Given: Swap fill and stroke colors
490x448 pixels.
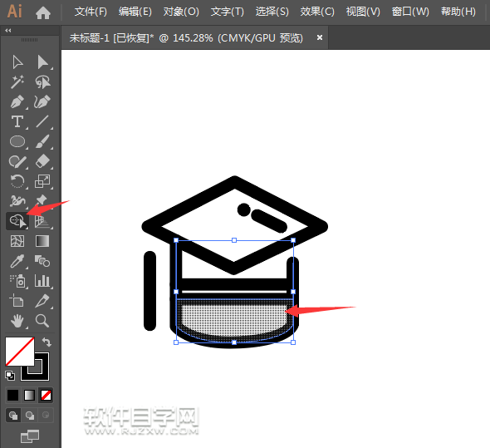Looking at the screenshot, I should tap(47, 342).
